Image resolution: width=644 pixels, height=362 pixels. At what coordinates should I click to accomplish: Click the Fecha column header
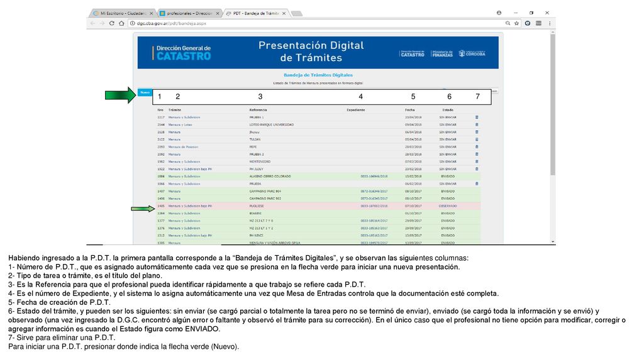(x=409, y=110)
